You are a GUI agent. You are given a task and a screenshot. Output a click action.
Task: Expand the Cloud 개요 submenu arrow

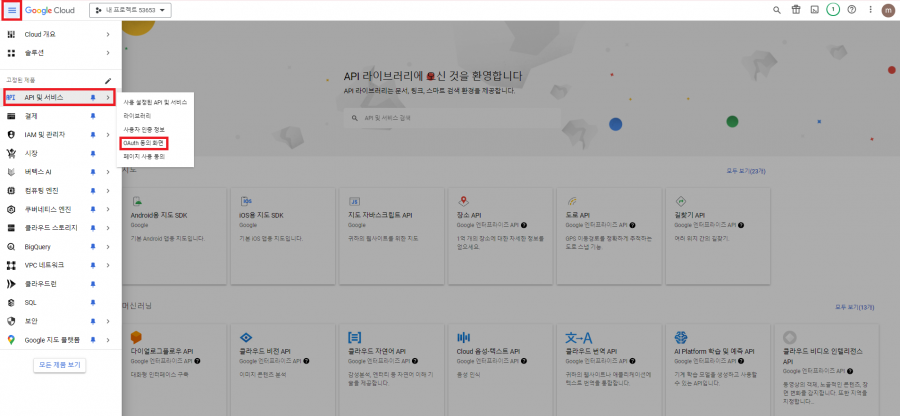click(108, 34)
